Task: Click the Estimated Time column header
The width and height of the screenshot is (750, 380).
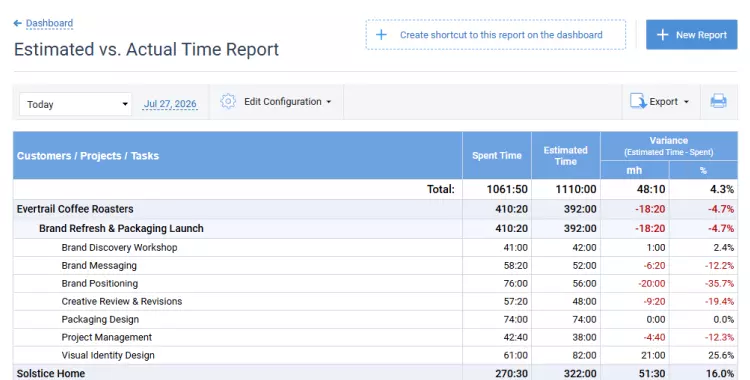Action: pyautogui.click(x=565, y=156)
